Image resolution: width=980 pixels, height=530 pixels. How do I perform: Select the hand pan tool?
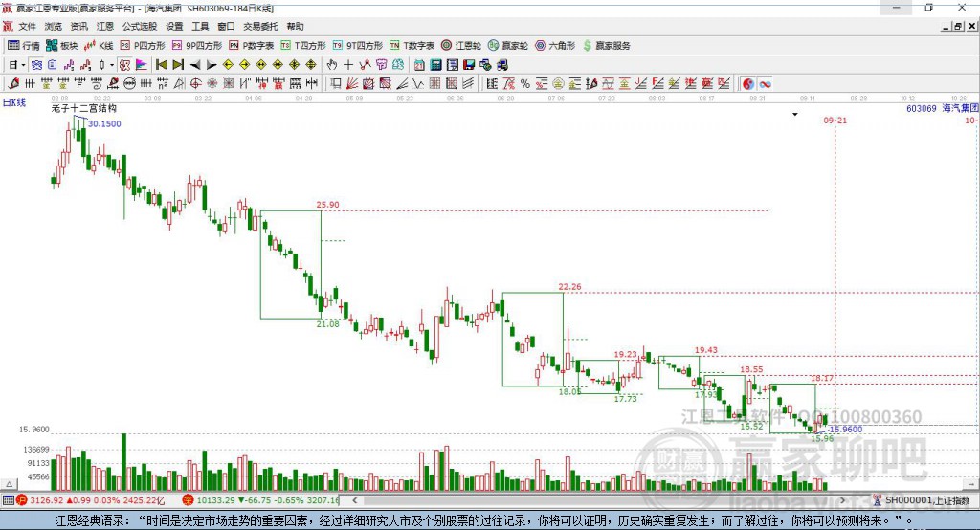[332, 65]
